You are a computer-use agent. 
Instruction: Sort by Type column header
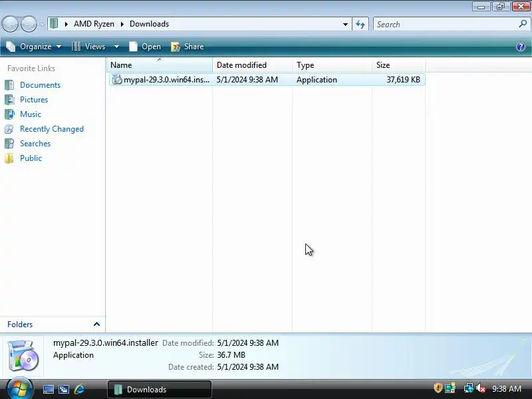[x=332, y=65]
